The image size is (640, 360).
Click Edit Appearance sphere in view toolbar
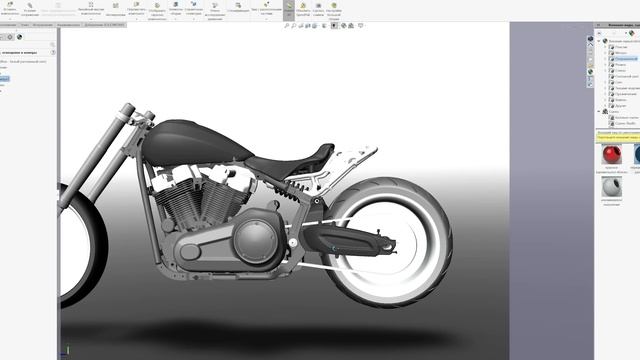(x=344, y=26)
